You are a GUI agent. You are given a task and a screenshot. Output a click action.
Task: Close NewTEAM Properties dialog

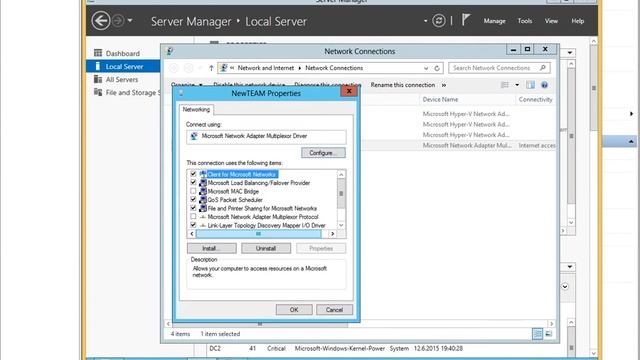coord(349,91)
